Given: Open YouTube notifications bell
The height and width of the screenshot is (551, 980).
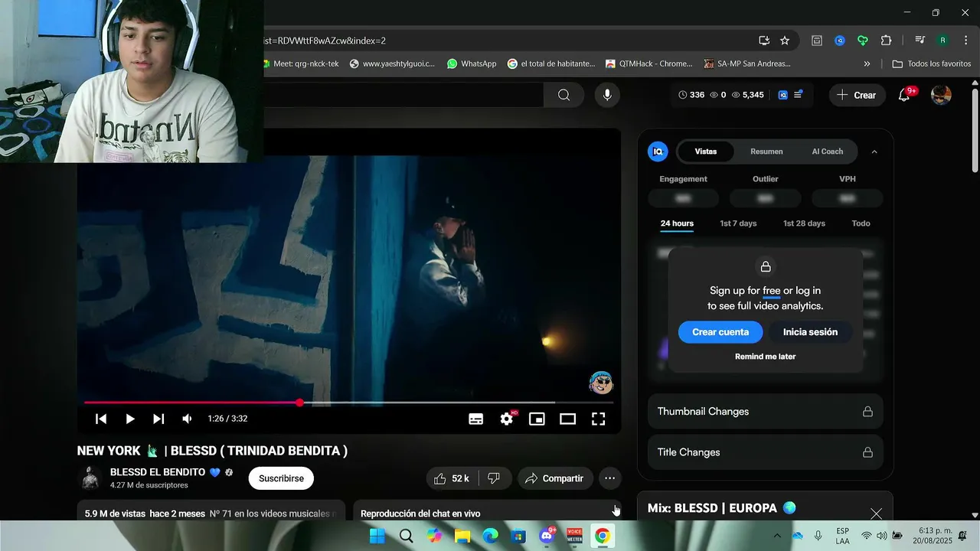Looking at the screenshot, I should (904, 95).
